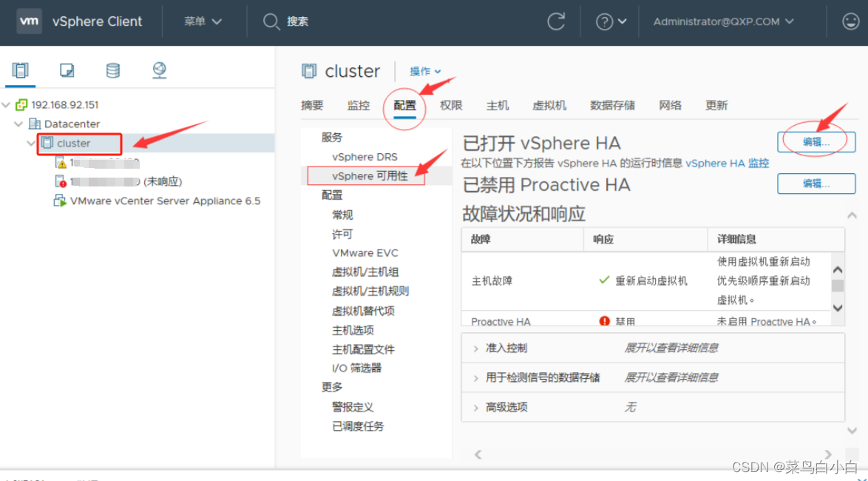Image resolution: width=868 pixels, height=481 pixels.
Task: Select 主机选项 setting
Action: click(x=353, y=330)
